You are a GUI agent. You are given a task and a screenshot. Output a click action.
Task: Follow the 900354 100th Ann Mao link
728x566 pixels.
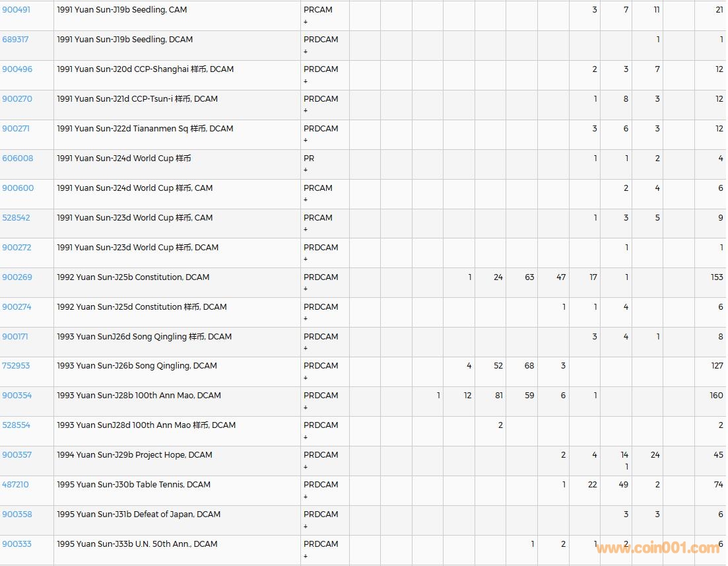(x=17, y=396)
